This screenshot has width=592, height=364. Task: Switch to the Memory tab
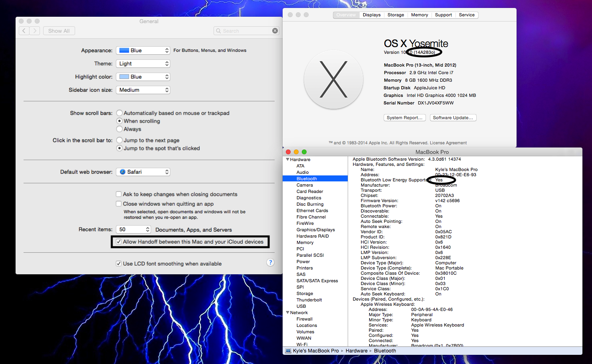point(420,15)
